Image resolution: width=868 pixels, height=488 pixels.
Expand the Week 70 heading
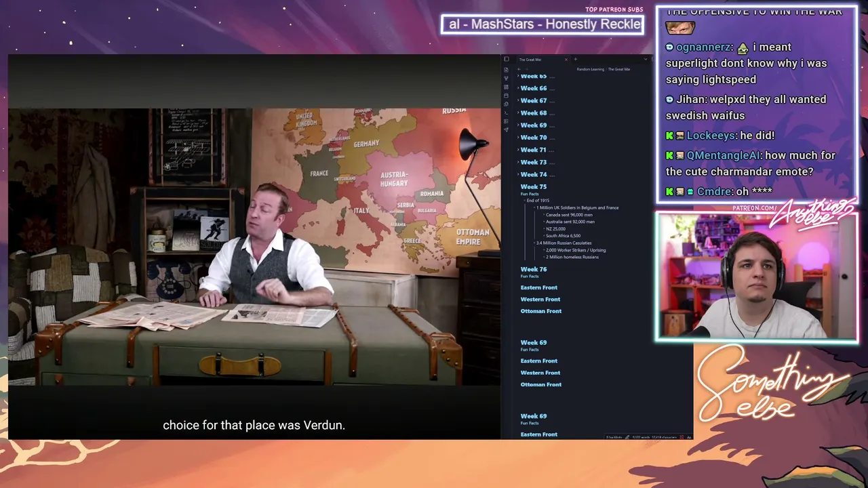[518, 138]
